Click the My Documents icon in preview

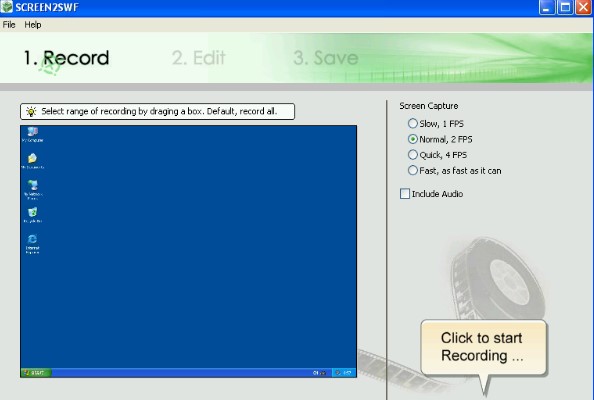[33, 161]
